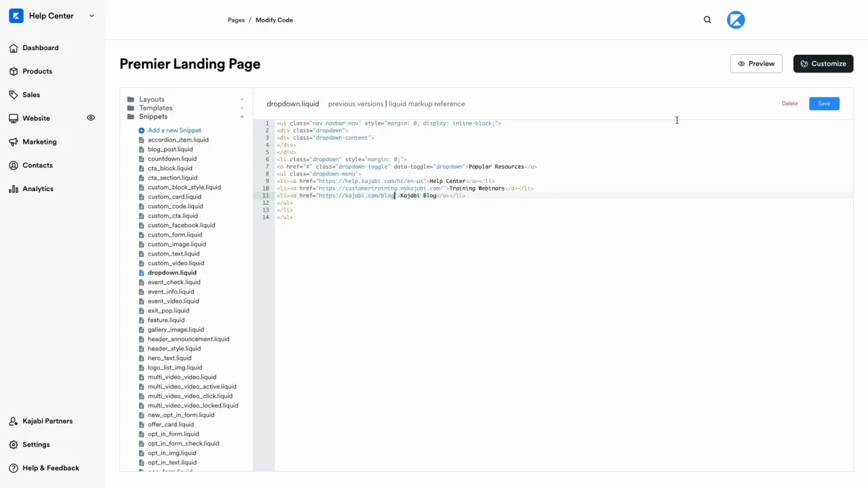Open custom_facebook.liquid snippet
Screen dimensions: 868x488
click(x=181, y=226)
